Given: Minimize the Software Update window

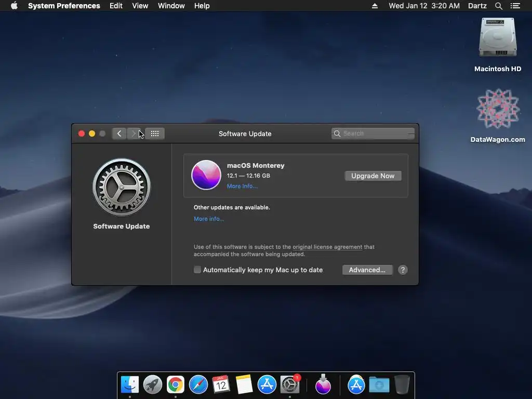Looking at the screenshot, I should (x=92, y=134).
